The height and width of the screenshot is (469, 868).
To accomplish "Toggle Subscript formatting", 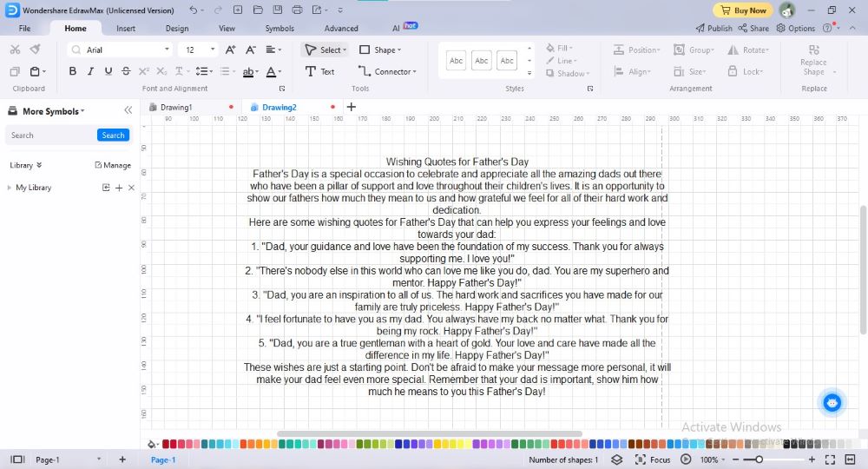I will pos(161,71).
